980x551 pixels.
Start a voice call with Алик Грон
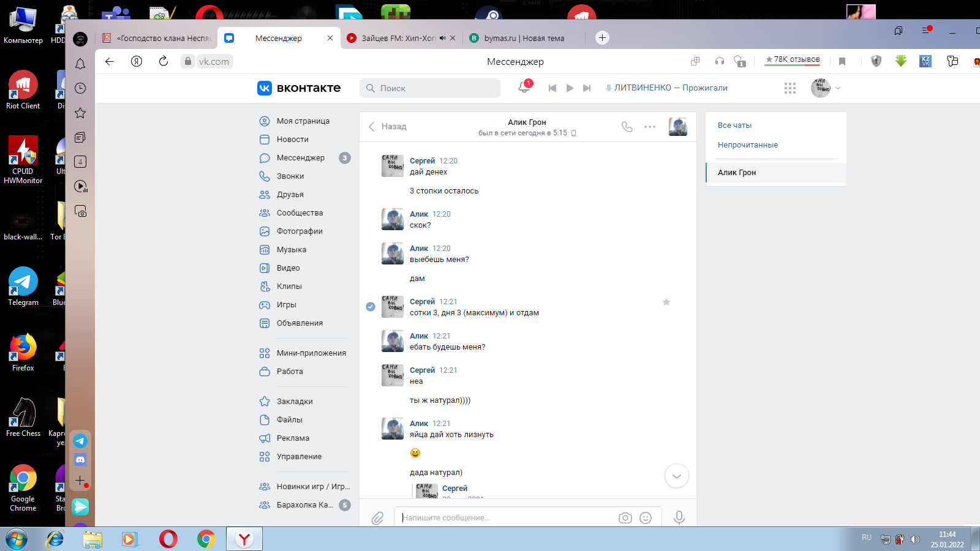pos(627,127)
